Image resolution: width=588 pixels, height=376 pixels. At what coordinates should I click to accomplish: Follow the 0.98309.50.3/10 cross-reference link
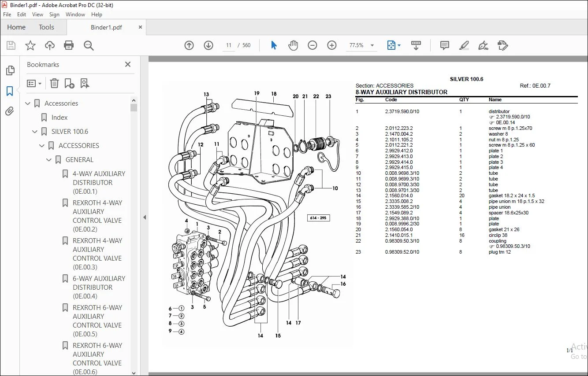pyautogui.click(x=513, y=247)
